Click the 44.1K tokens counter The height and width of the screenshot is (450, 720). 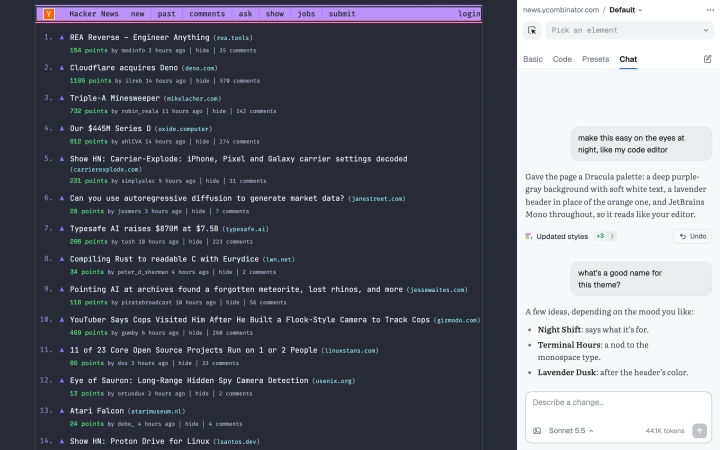pyautogui.click(x=664, y=431)
